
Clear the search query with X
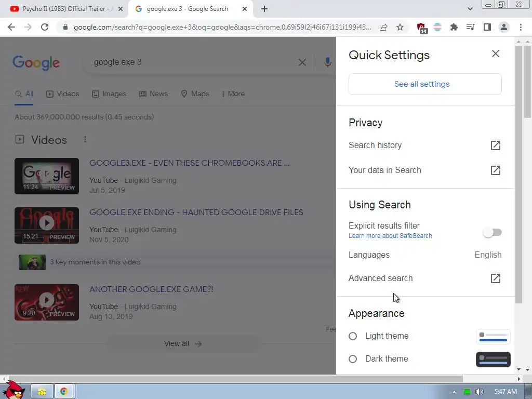302,62
